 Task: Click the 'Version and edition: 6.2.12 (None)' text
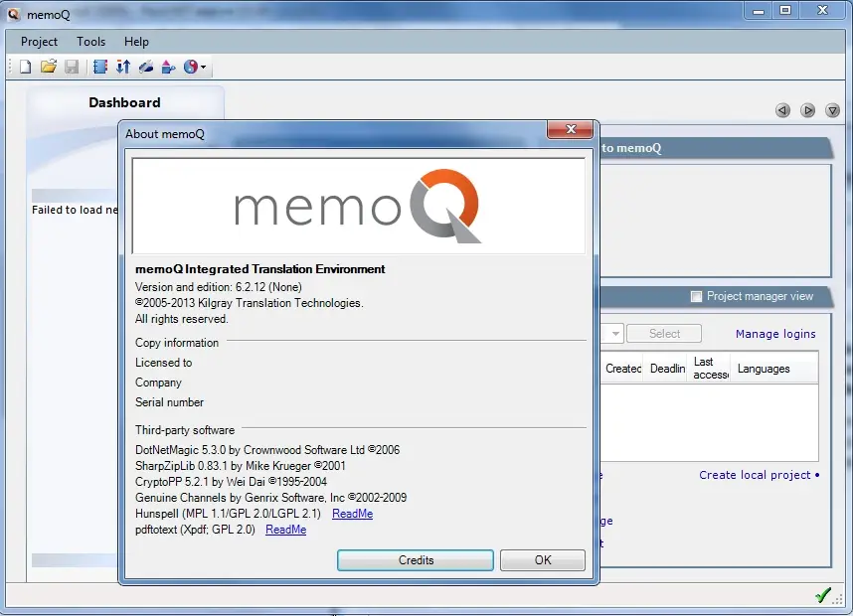tap(218, 287)
